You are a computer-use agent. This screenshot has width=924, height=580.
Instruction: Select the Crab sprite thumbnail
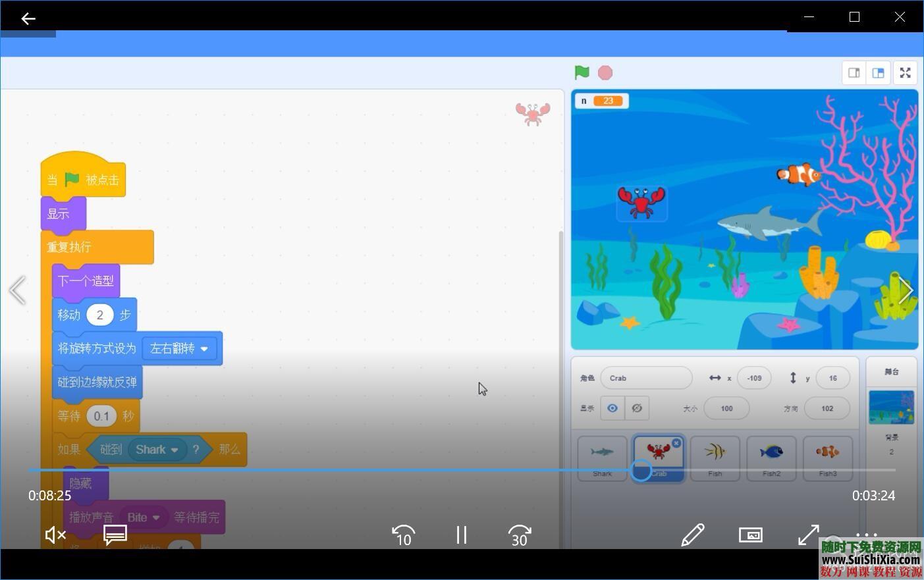(x=659, y=458)
